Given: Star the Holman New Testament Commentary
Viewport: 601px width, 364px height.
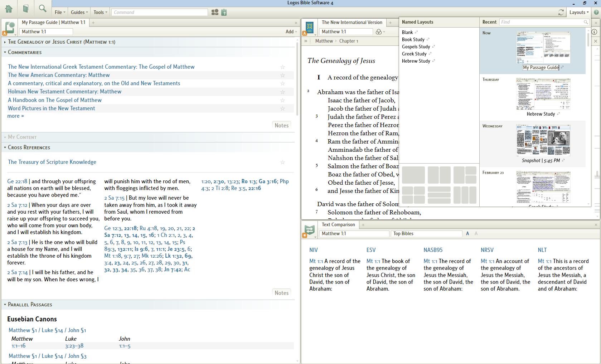Looking at the screenshot, I should click(282, 92).
